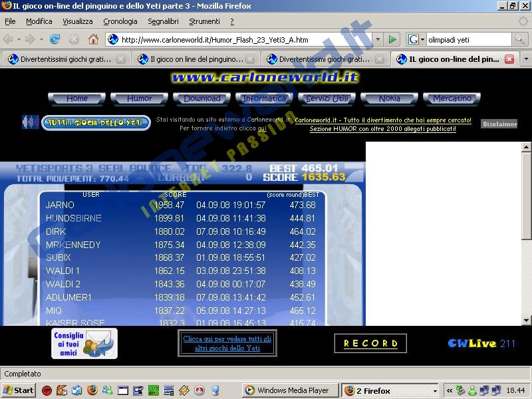
Task: Open 'Sezione HUMOR con oltre 2000 allegati' link
Action: (x=383, y=129)
